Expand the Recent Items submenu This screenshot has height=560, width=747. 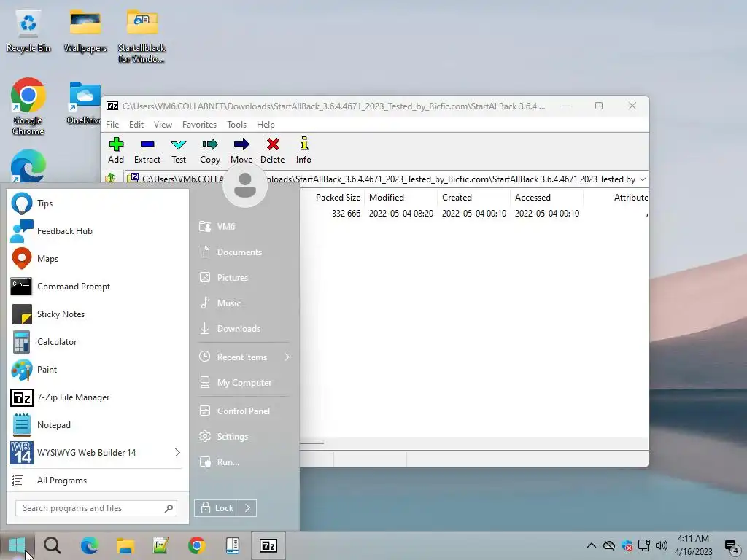coord(244,357)
